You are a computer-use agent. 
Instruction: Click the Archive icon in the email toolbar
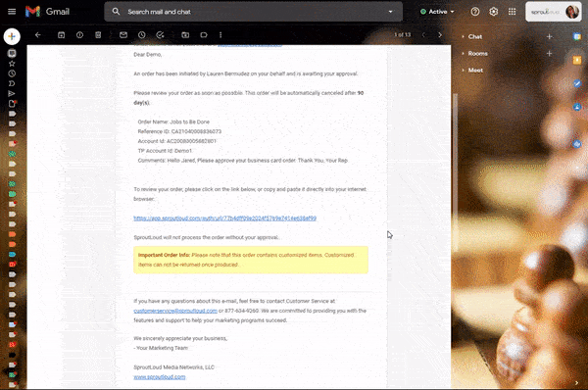(61, 35)
